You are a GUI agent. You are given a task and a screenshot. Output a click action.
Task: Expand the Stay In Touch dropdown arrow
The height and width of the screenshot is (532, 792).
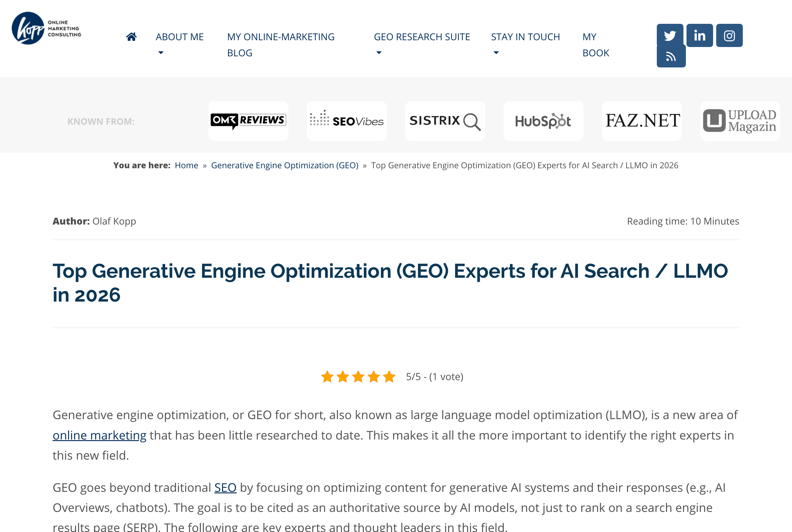click(x=496, y=53)
